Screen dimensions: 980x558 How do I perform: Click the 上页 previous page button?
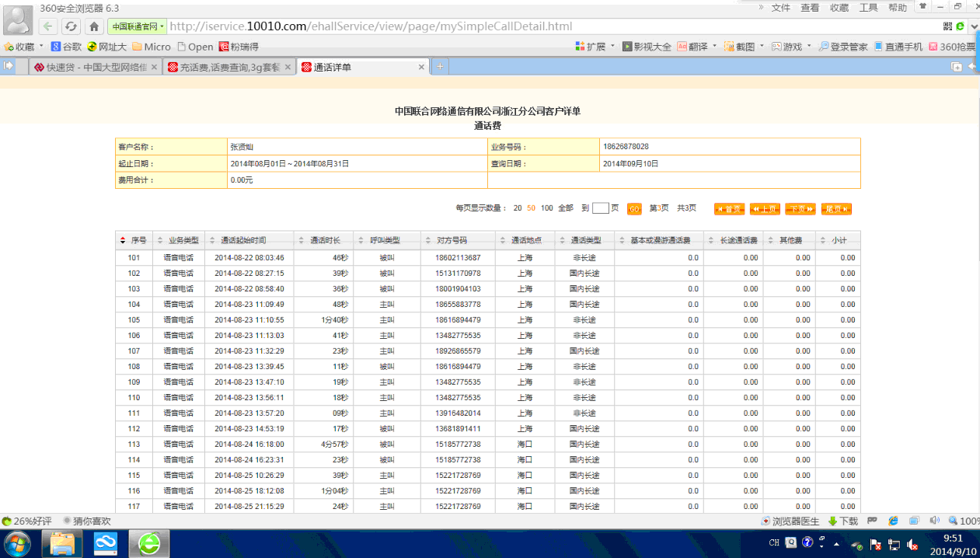pos(765,209)
